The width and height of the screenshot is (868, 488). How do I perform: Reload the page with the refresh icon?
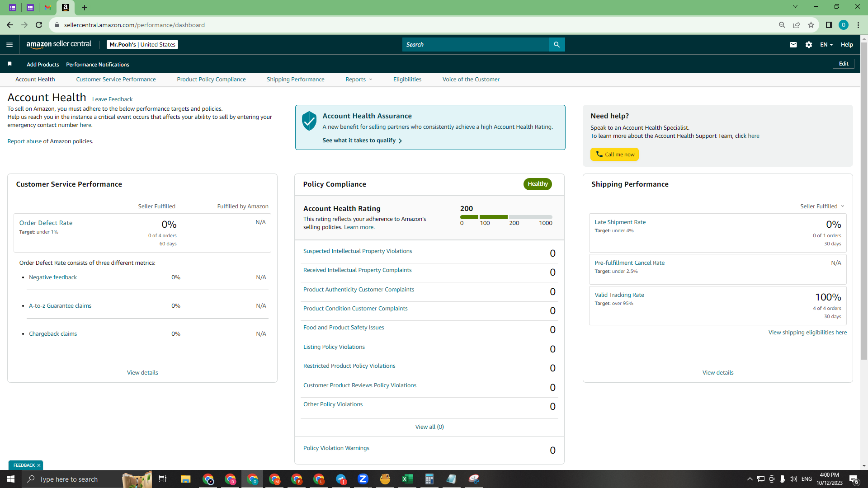39,25
